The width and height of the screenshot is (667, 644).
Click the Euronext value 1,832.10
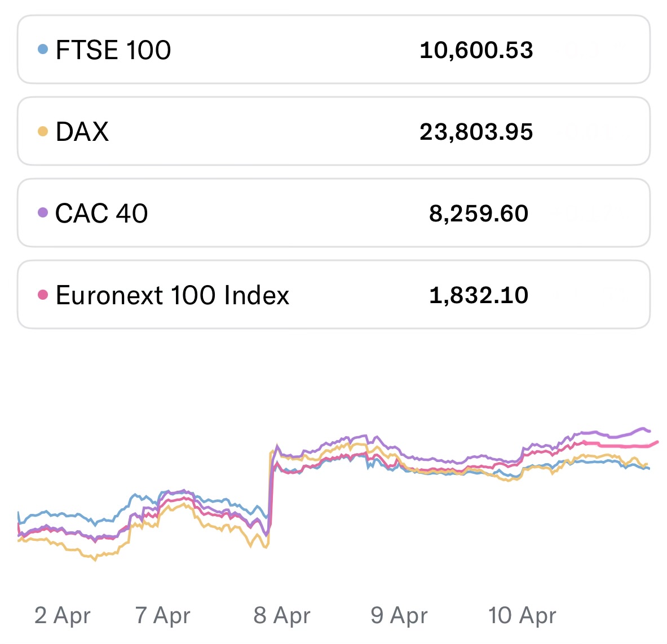point(478,295)
